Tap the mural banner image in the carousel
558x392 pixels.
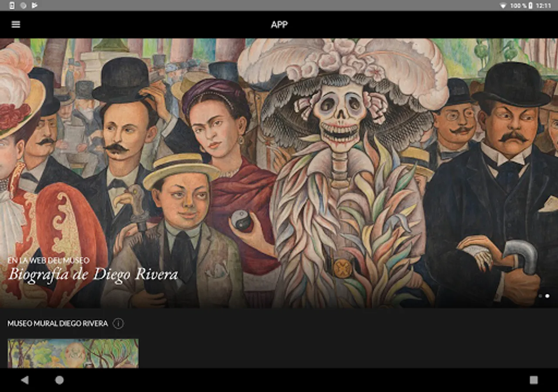pos(279,173)
